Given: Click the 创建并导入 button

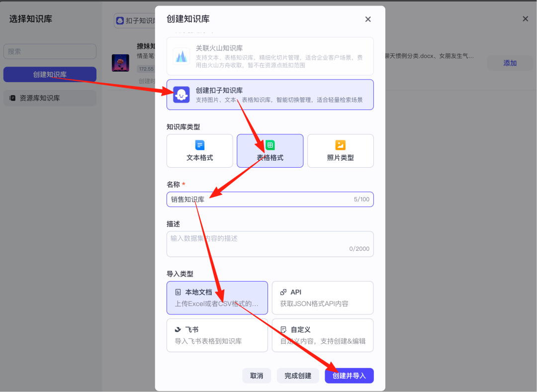Looking at the screenshot, I should click(350, 376).
